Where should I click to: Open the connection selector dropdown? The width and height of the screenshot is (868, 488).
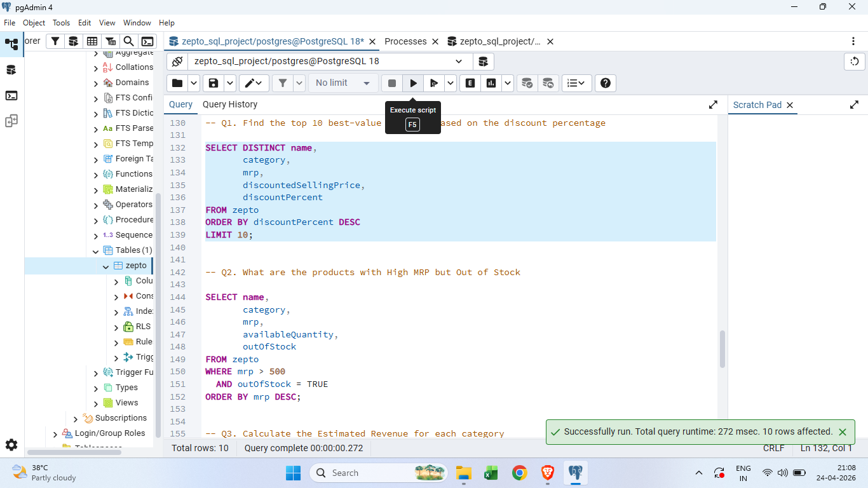(x=330, y=62)
